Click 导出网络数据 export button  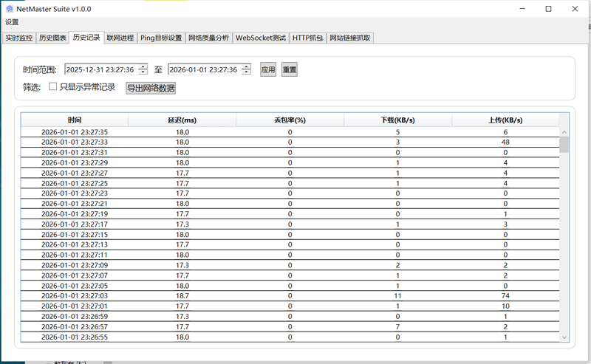tap(151, 88)
